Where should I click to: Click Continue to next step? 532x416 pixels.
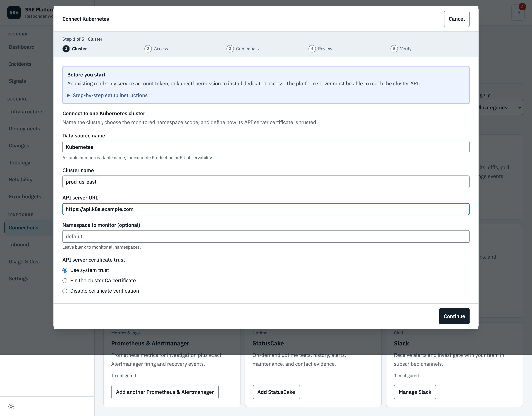[454, 316]
